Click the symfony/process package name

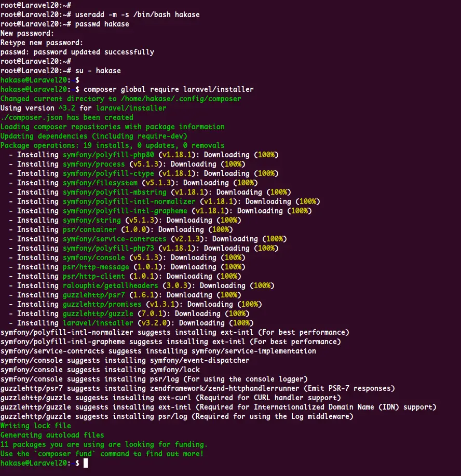click(x=94, y=164)
